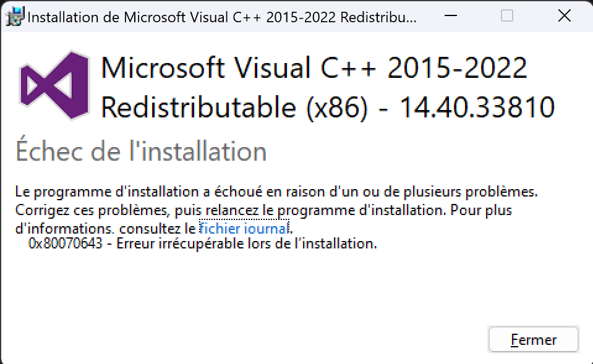Click the "Échec de l'installation" heading
The image size is (593, 364).
click(x=141, y=150)
